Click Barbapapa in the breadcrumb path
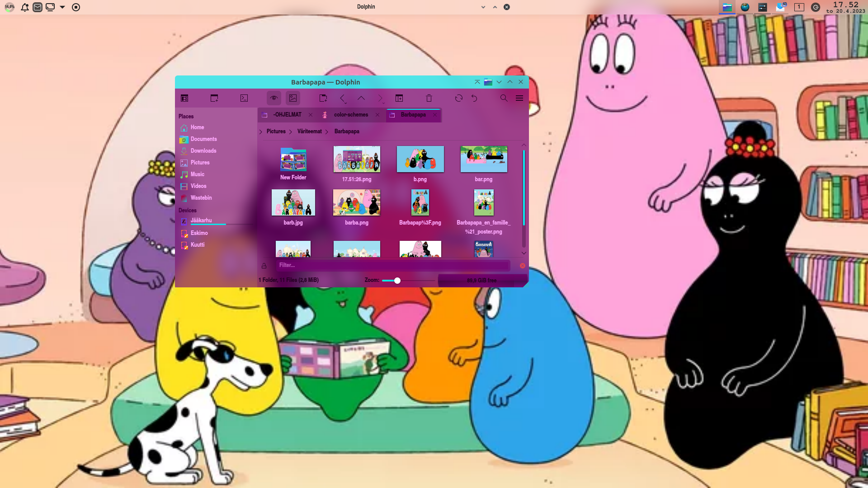868x488 pixels. (x=347, y=131)
